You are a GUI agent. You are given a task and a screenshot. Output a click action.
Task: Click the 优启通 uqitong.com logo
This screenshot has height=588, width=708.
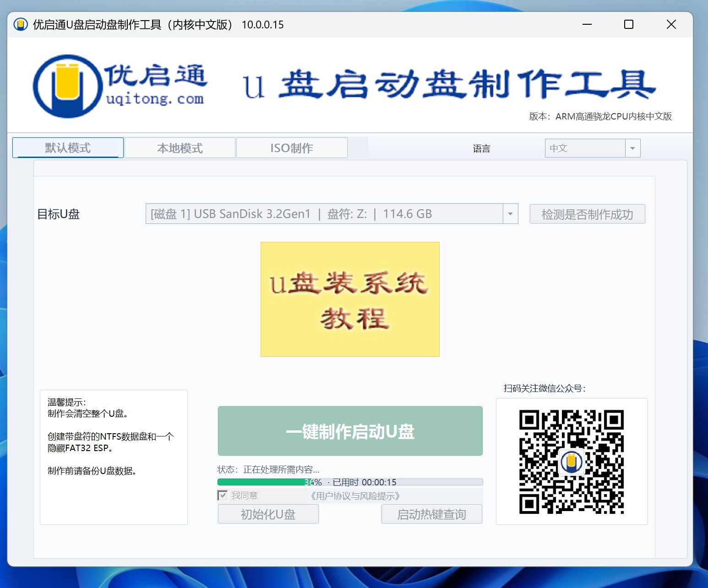[x=120, y=86]
